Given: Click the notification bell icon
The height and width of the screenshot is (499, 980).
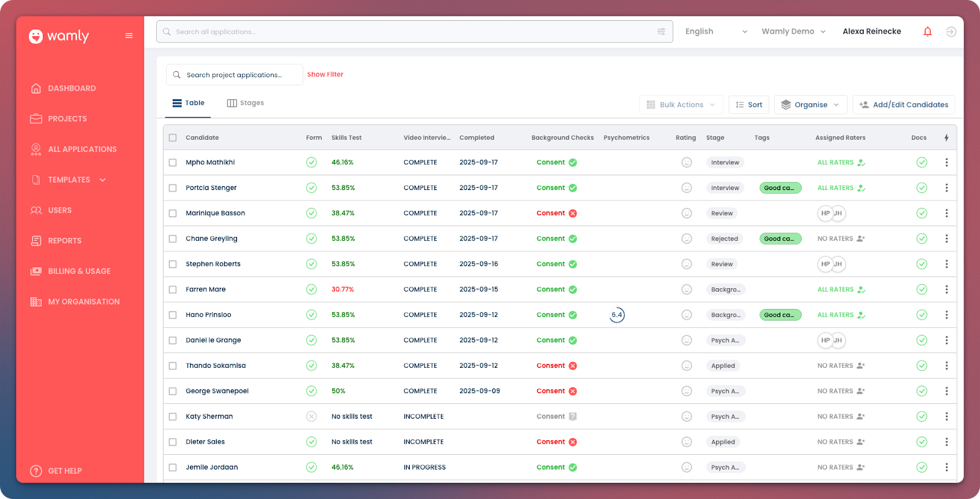Looking at the screenshot, I should [x=927, y=32].
